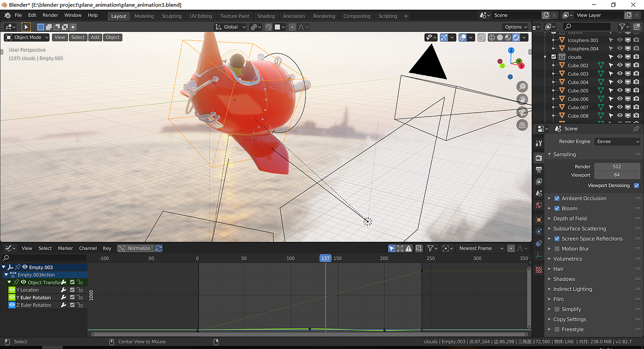The width and height of the screenshot is (644, 349).
Task: Expand the Shadows panel
Action: click(564, 279)
